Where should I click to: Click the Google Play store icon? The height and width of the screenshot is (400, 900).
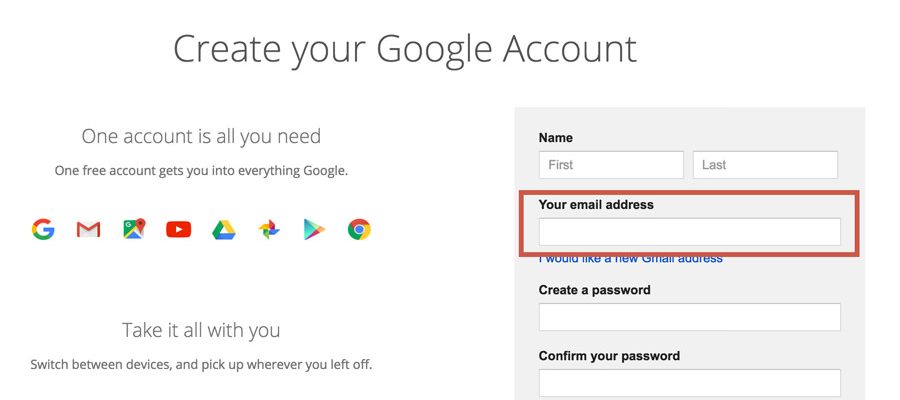click(314, 230)
